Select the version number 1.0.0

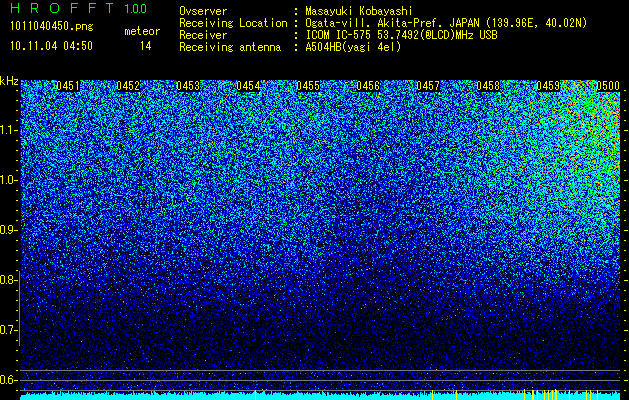point(136,9)
